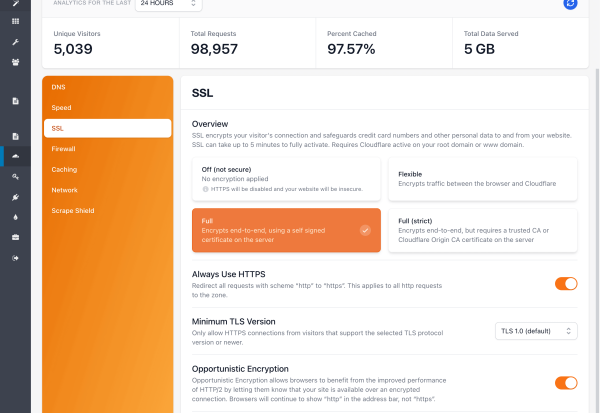This screenshot has width=600, height=413.
Task: Open the plug icon in sidebar
Action: 15,197
